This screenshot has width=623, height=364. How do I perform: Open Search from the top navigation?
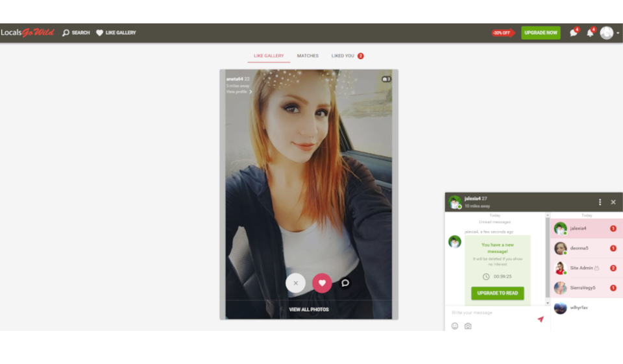coord(76,32)
